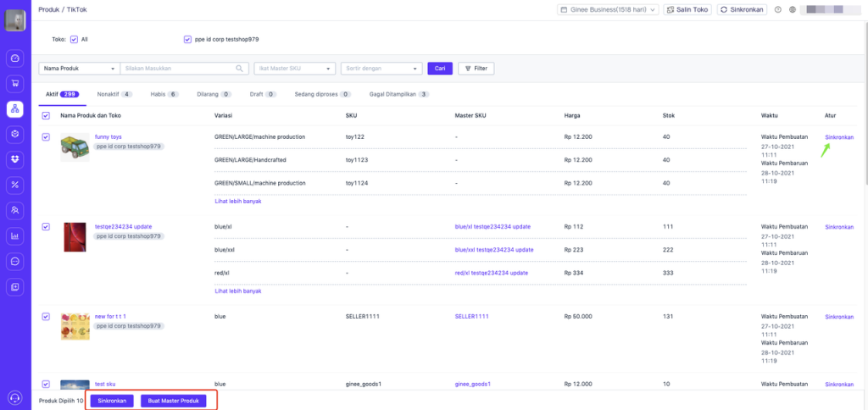Open the Ikat Master SKU dropdown
Screen dimensions: 868x410
(295, 69)
